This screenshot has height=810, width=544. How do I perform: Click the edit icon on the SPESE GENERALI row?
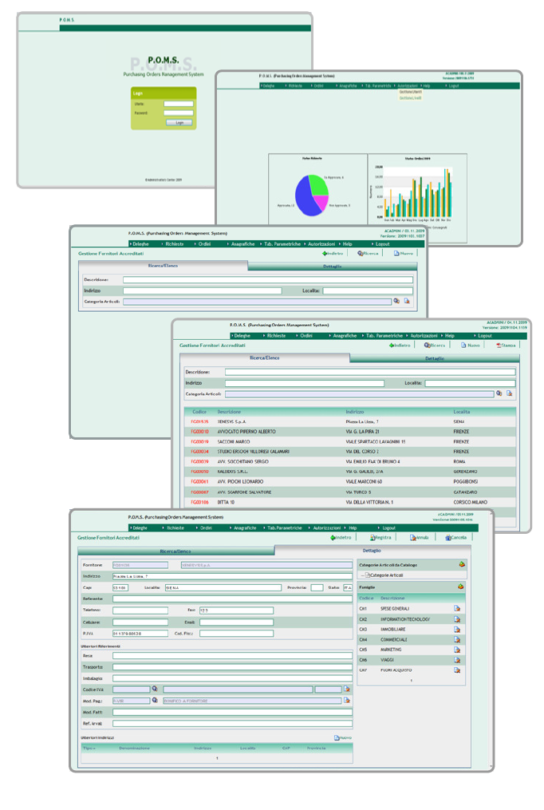(457, 609)
